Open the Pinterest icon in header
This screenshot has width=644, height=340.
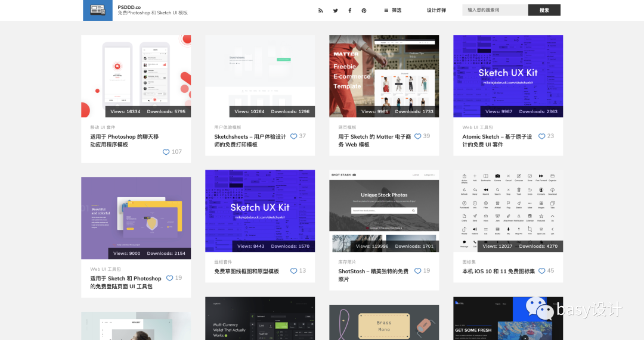364,11
